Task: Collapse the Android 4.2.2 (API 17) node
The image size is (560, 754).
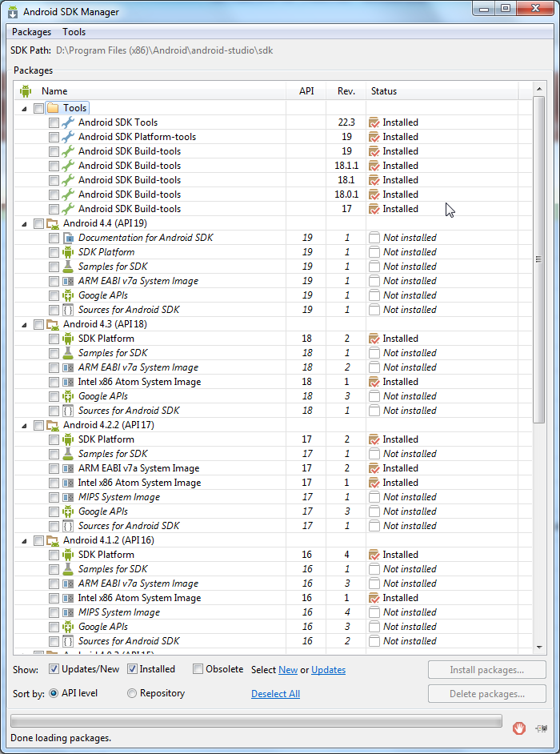Action: tap(24, 426)
